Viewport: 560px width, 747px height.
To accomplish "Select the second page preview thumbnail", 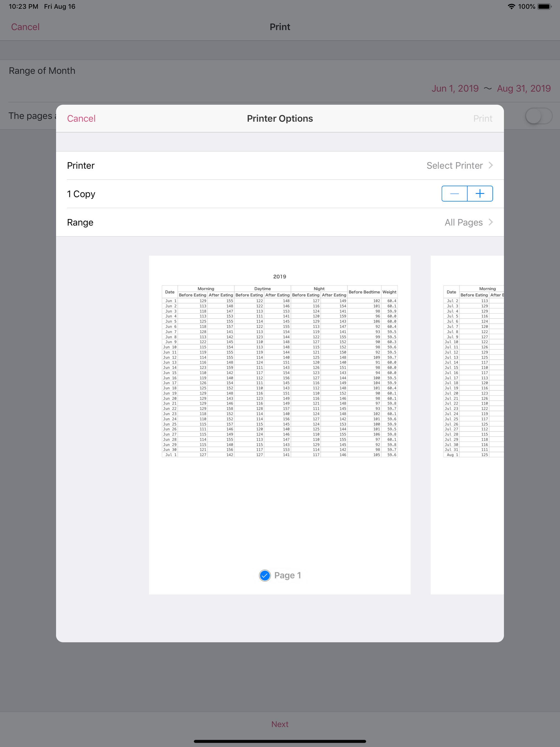I will (x=467, y=425).
